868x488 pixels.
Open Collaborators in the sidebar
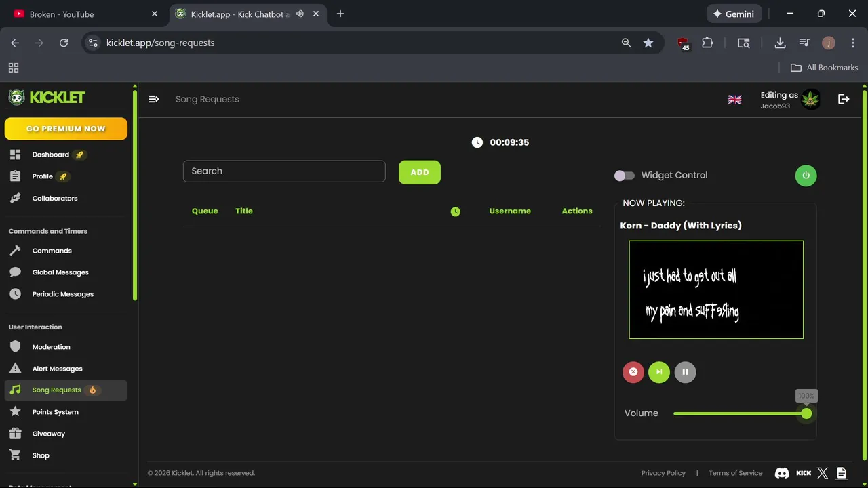click(54, 199)
